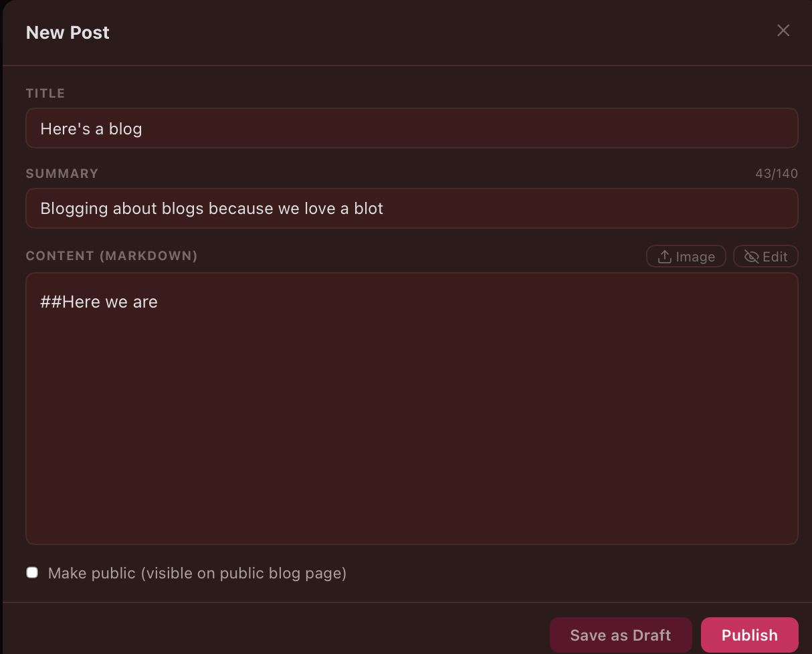Image resolution: width=812 pixels, height=654 pixels.
Task: Upload an image with the Image button
Action: click(x=686, y=257)
